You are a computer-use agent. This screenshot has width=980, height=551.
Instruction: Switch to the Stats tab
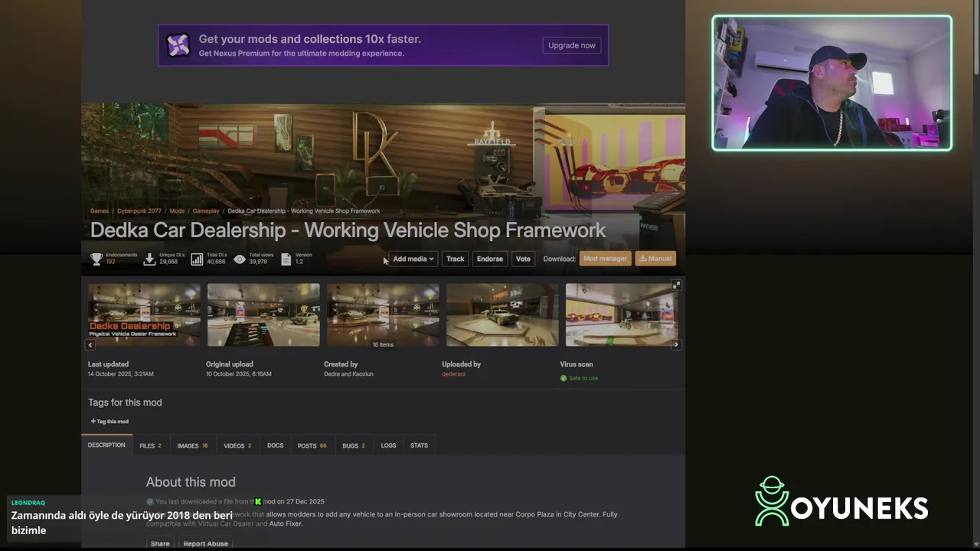point(419,445)
